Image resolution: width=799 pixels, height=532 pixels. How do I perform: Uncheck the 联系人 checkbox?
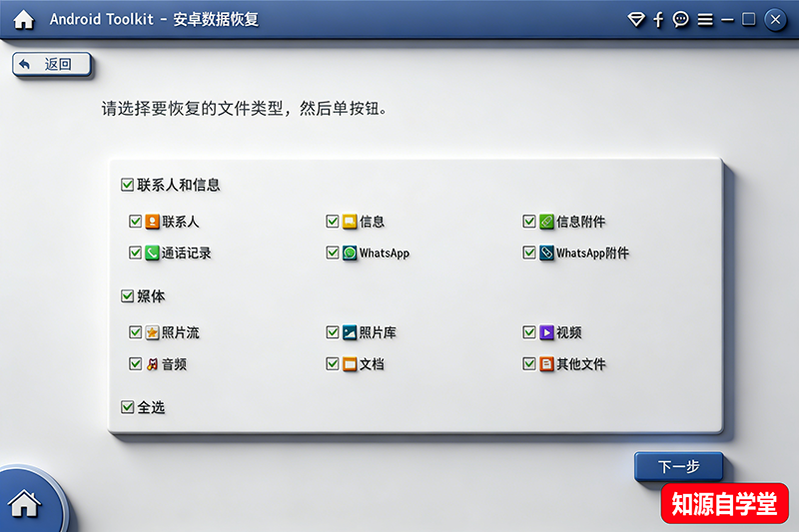click(135, 222)
